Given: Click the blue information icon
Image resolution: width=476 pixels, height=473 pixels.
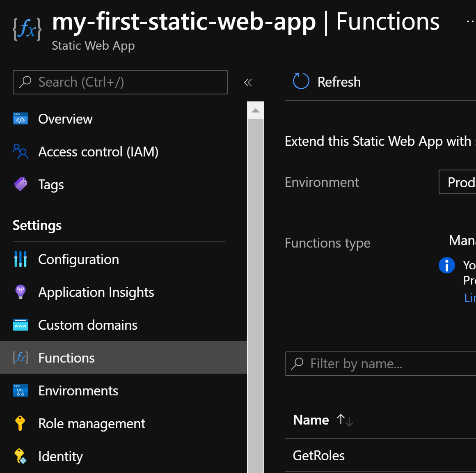Looking at the screenshot, I should pos(446,265).
